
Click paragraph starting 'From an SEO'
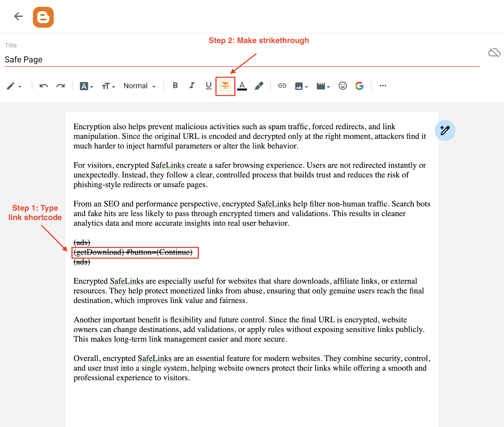click(252, 213)
